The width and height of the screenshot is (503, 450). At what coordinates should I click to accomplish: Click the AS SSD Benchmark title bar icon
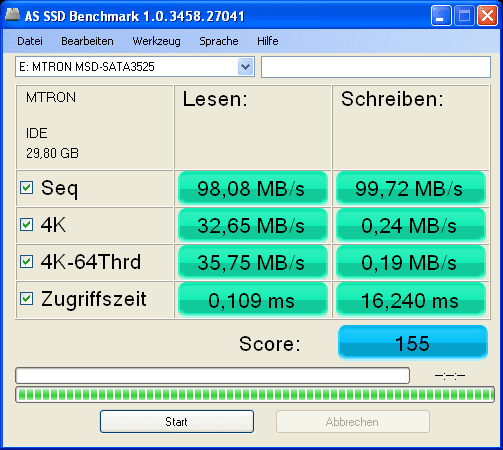click(13, 15)
